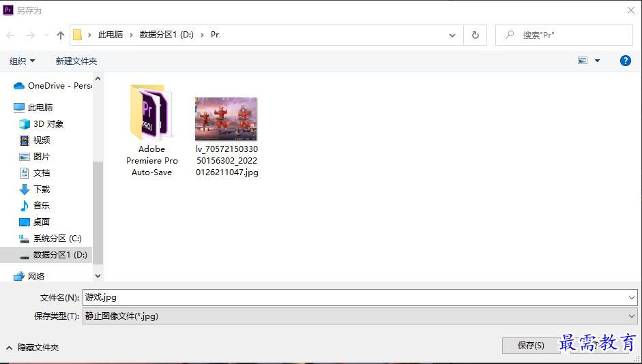The height and width of the screenshot is (364, 642).
Task: Click the sidebar vertical scrollbar thumb
Action: pyautogui.click(x=98, y=212)
